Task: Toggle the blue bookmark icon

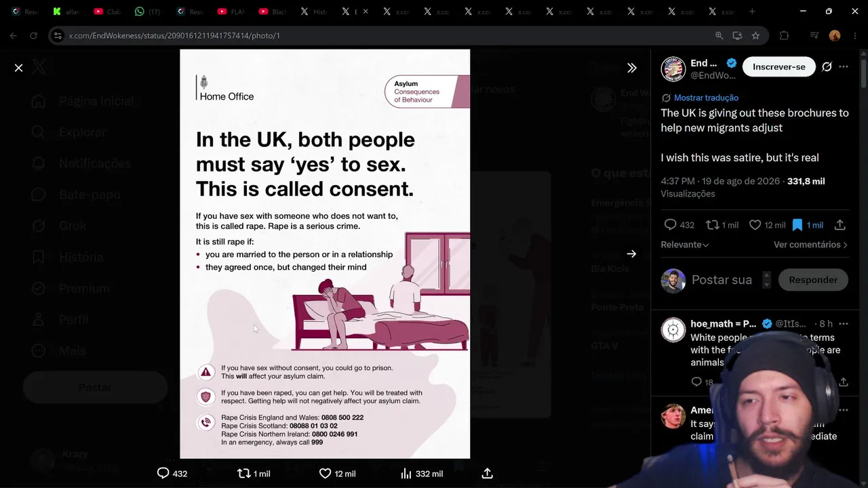Action: click(797, 225)
